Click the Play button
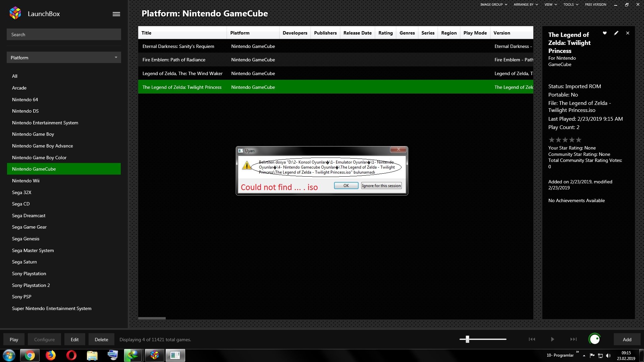Screen dimensions: 644x362 pyautogui.click(x=14, y=340)
